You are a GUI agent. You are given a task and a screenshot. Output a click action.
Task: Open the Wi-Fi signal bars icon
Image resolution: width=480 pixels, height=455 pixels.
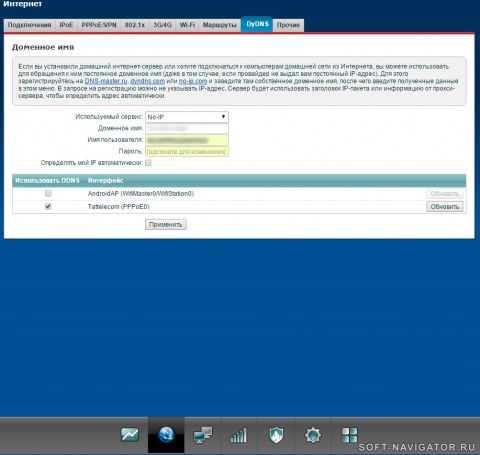239,435
